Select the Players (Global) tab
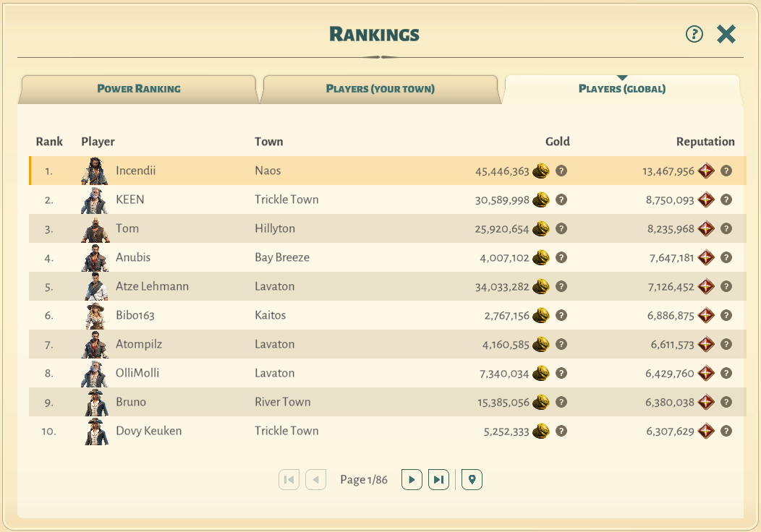 622,89
